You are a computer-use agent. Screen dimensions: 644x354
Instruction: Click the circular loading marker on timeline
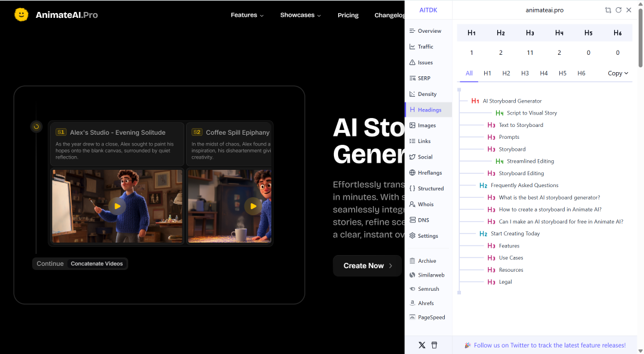36,126
